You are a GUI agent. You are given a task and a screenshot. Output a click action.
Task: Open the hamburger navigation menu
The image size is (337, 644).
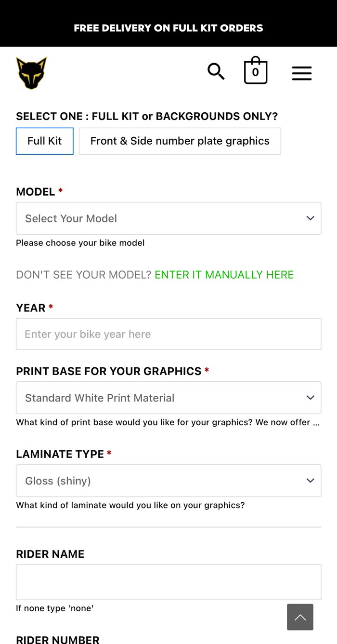(x=301, y=73)
